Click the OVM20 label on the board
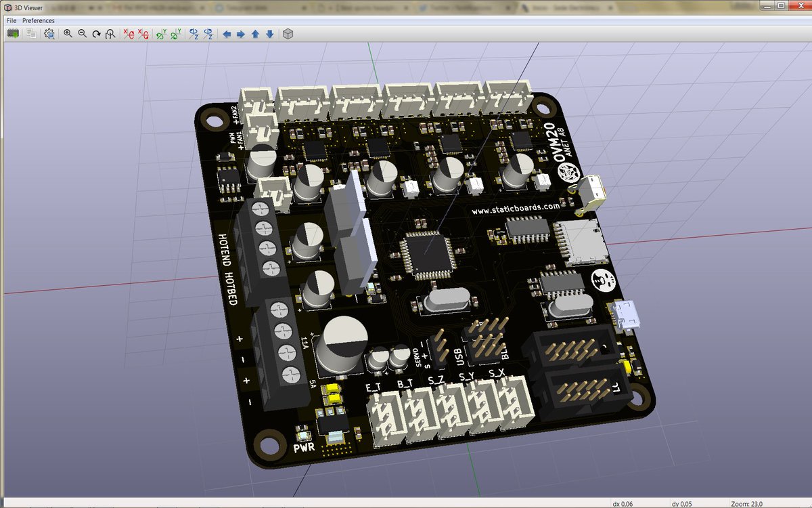Screen dimensions: 812x508 [x=549, y=144]
